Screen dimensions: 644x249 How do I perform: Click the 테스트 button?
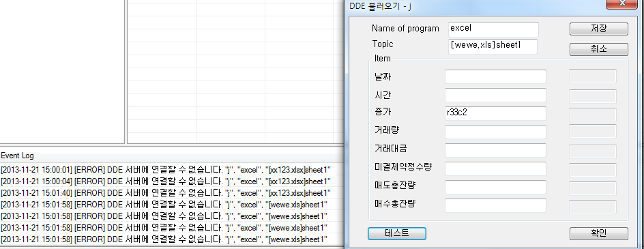(x=397, y=233)
